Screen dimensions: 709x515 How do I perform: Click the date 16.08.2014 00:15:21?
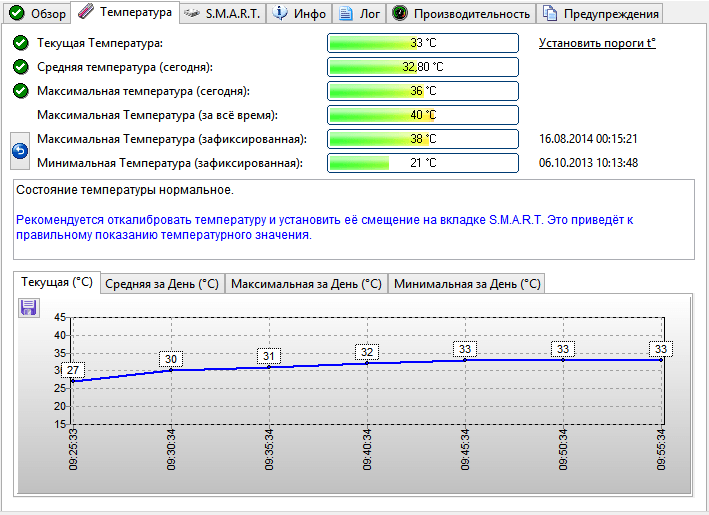(588, 139)
